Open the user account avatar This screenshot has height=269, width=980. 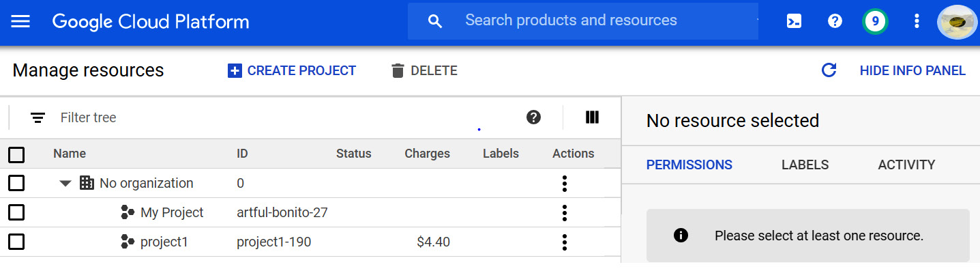pos(958,23)
